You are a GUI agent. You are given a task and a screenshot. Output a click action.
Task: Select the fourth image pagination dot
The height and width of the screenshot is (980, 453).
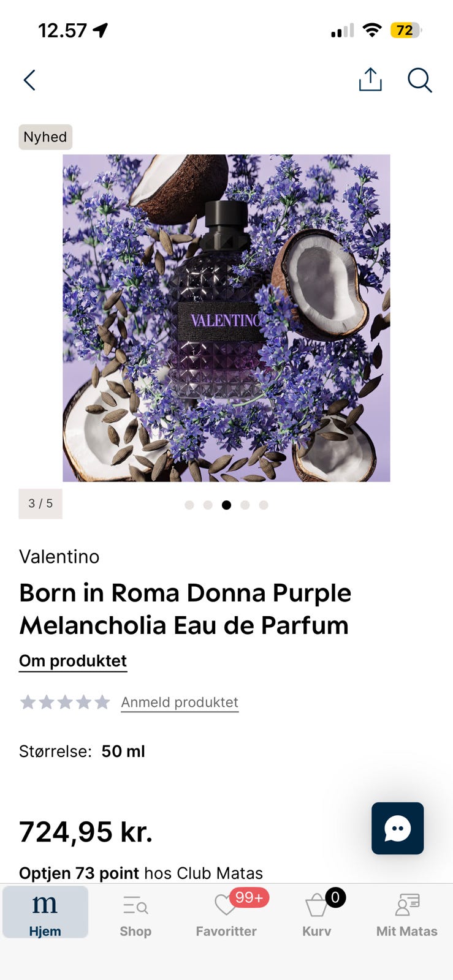(245, 505)
